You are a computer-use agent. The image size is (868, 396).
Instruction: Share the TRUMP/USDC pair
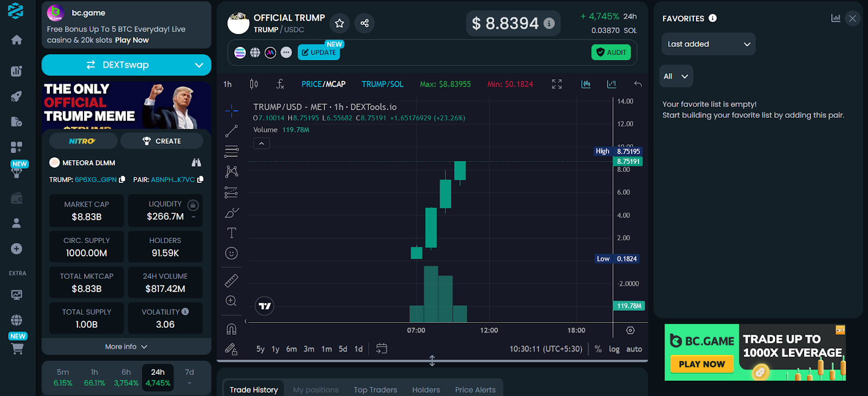click(x=365, y=23)
